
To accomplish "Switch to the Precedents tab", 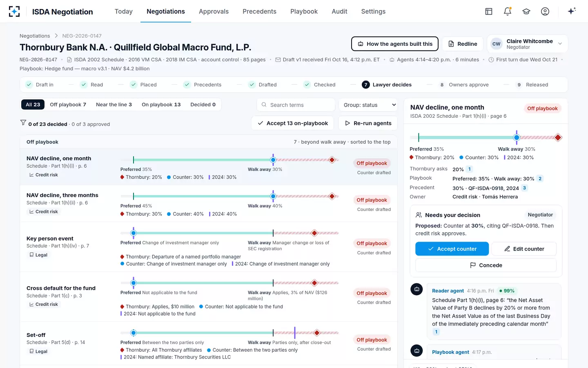I will pos(259,11).
